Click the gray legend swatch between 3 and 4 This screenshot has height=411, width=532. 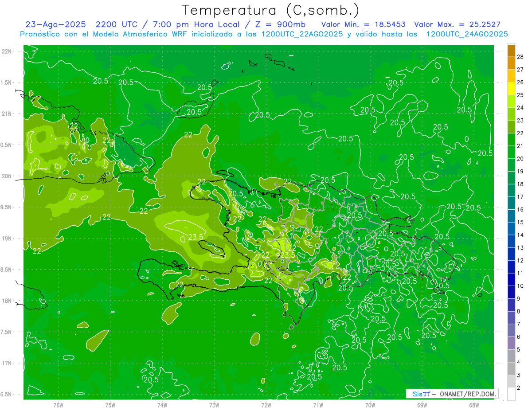tap(511, 368)
